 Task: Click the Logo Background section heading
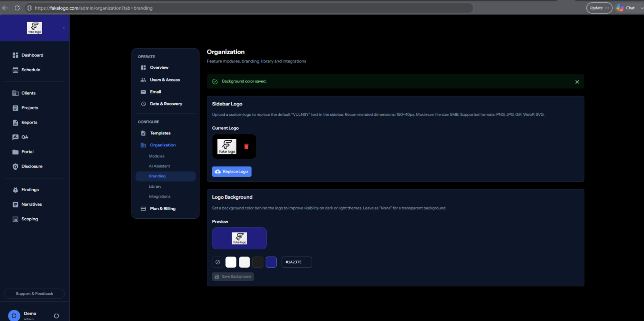[232, 197]
